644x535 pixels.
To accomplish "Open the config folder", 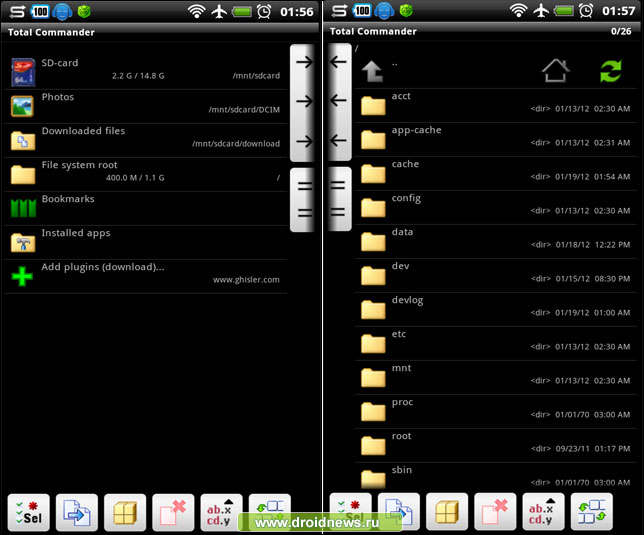I will coord(496,207).
